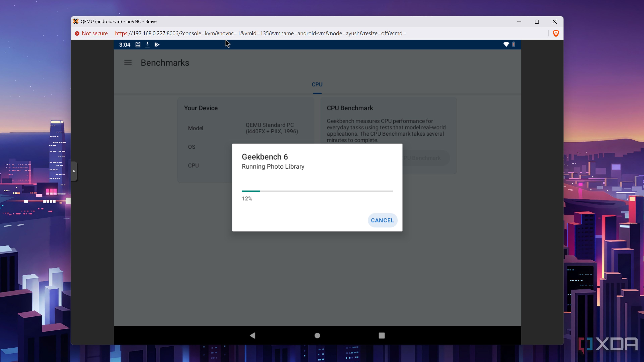Click the CPU row label in Your Device
This screenshot has width=644, height=362.
(193, 165)
